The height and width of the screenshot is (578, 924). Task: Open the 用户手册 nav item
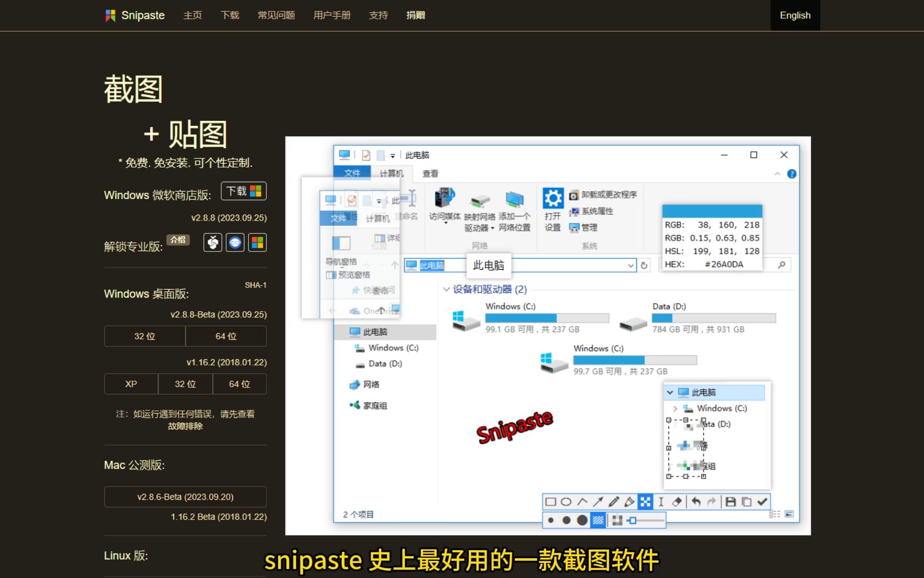click(332, 15)
